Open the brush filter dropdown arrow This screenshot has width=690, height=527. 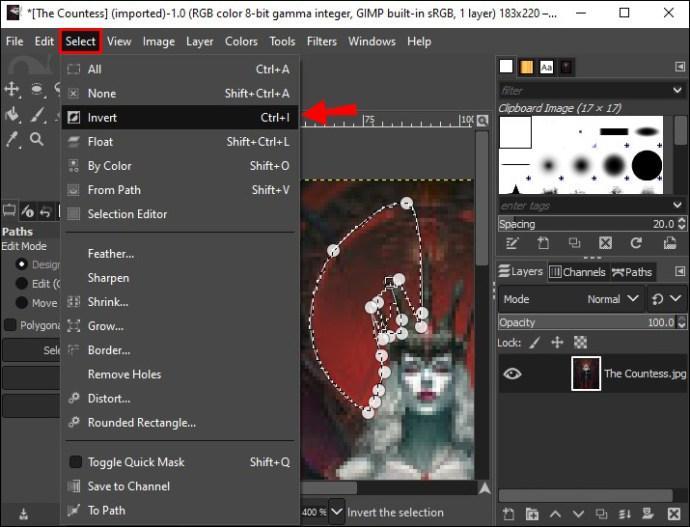click(x=677, y=90)
